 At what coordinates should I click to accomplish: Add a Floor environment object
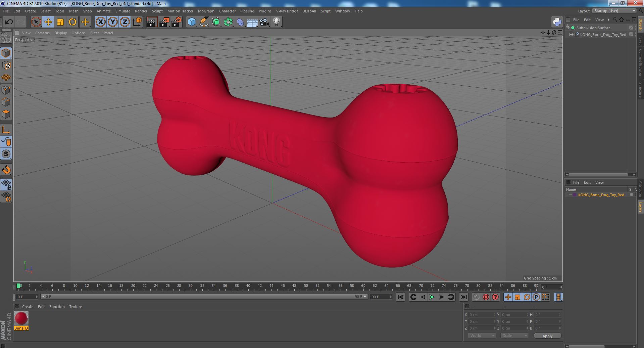(x=252, y=22)
